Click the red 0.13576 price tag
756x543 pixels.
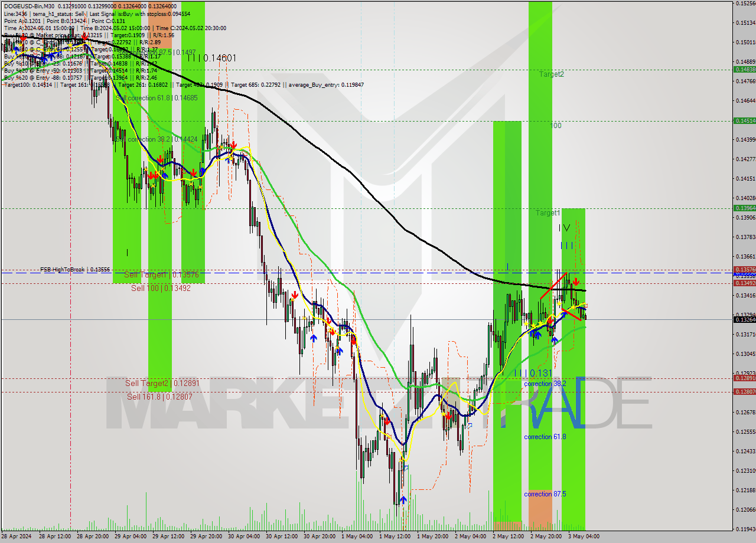[744, 269]
